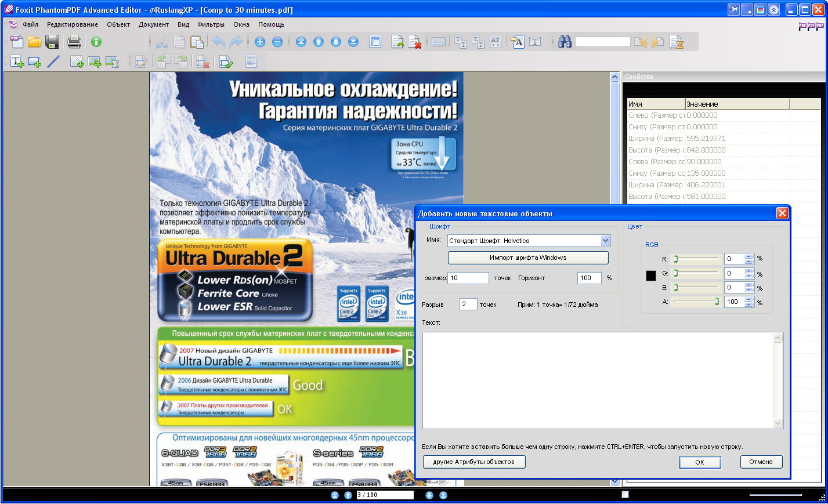The height and width of the screenshot is (504, 828).
Task: Click the Add Image Object icon
Action: [94, 61]
